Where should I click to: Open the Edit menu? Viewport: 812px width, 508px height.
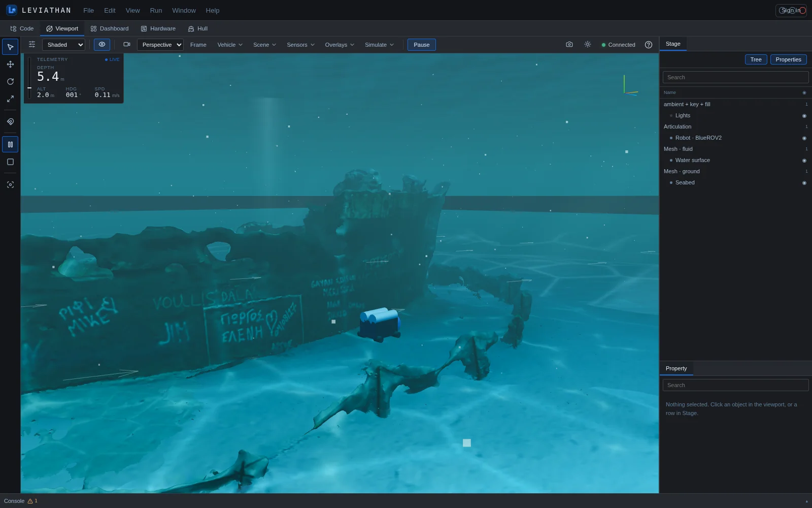click(110, 10)
